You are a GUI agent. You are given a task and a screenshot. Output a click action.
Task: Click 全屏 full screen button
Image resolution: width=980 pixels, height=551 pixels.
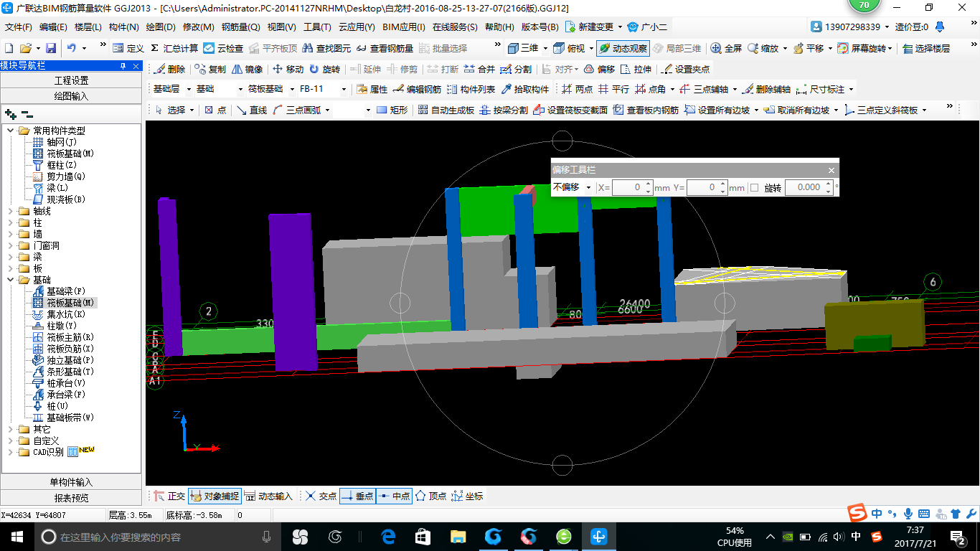tap(726, 48)
